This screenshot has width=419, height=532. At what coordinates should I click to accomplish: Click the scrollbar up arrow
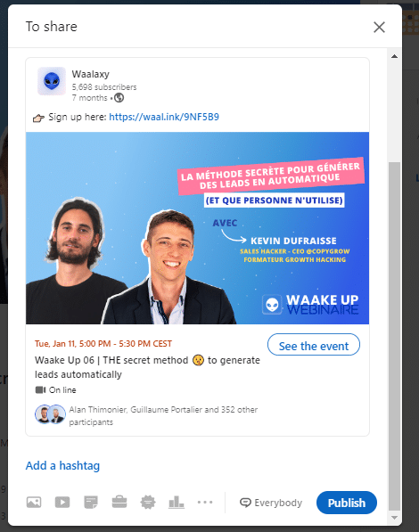tap(394, 56)
